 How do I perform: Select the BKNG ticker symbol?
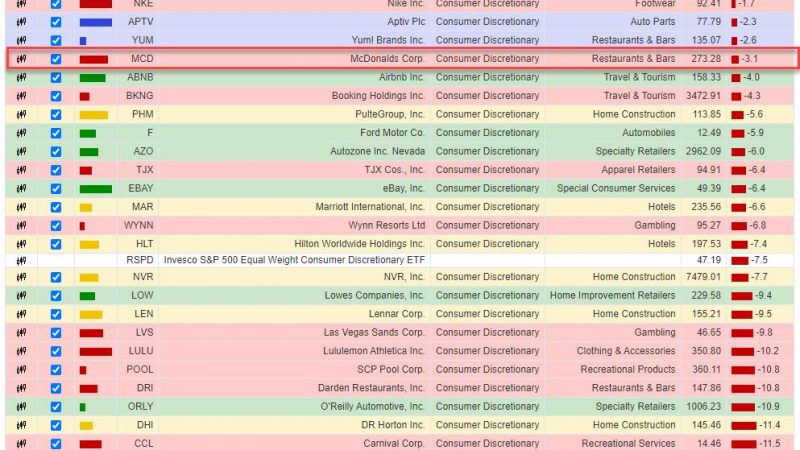[140, 96]
